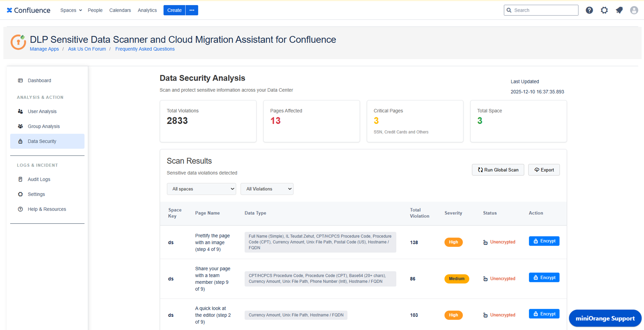
Task: Click the Settings gear in the sidebar
Action: (20, 194)
